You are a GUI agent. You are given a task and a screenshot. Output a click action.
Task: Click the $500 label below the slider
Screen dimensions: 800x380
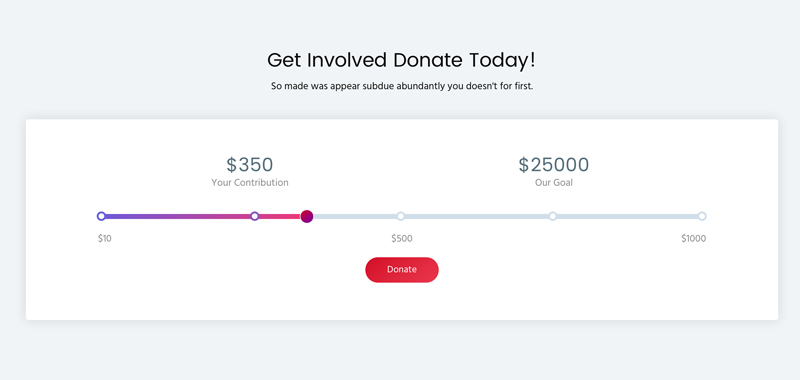(402, 238)
